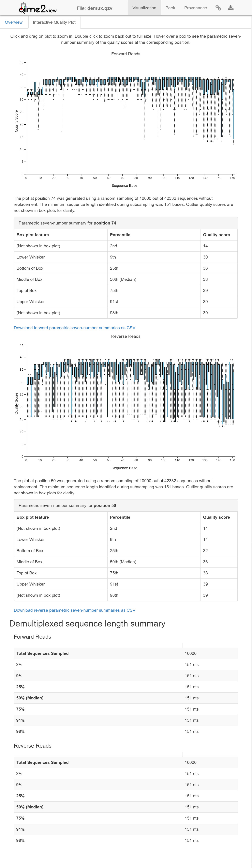252x868 pixels.
Task: Open the Peek tab
Action: [x=170, y=8]
